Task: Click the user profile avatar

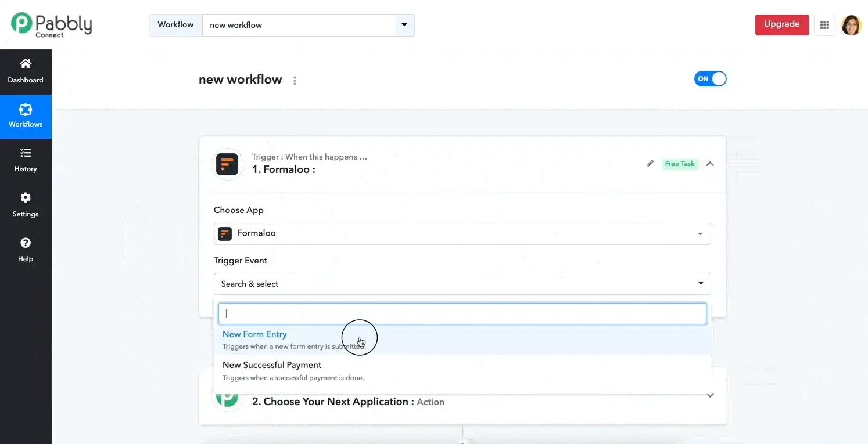Action: click(x=851, y=25)
